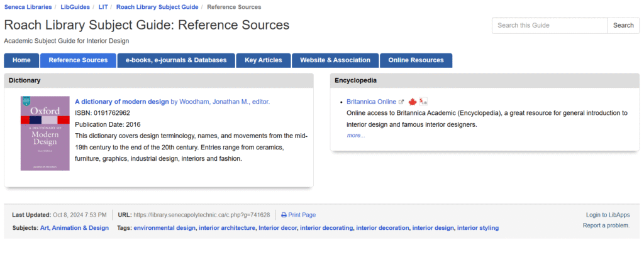Click the ISBN: 0191762962 text
The height and width of the screenshot is (260, 644).
point(103,113)
